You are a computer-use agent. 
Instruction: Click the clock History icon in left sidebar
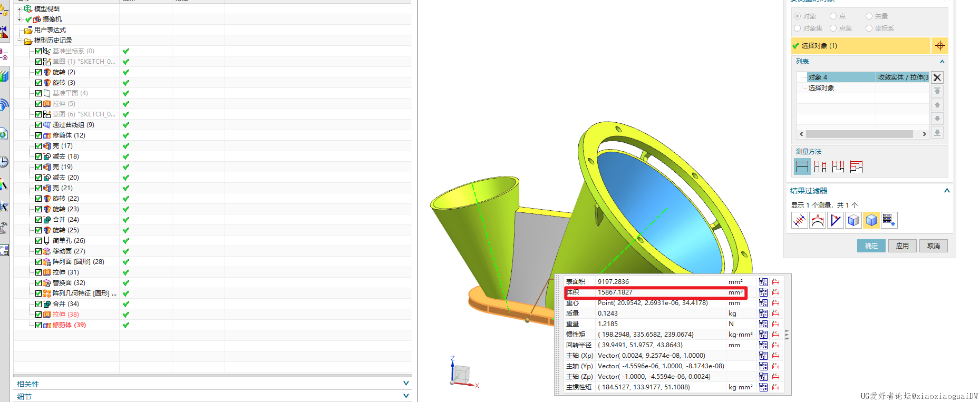(4, 161)
